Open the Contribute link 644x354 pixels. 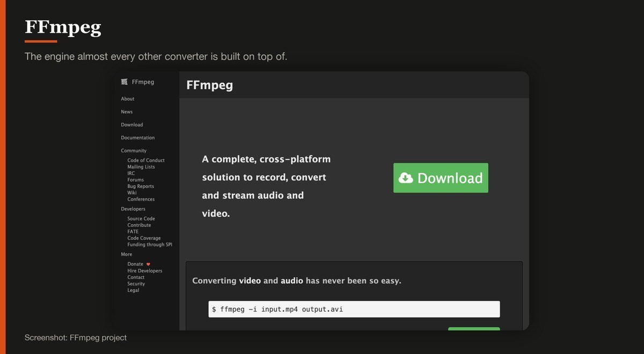pos(139,225)
